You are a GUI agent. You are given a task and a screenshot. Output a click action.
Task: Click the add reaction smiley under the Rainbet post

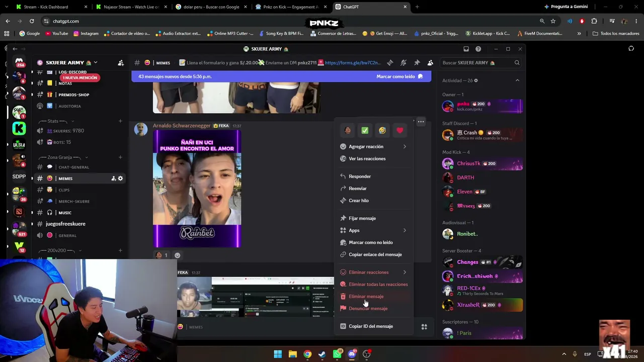click(x=177, y=255)
